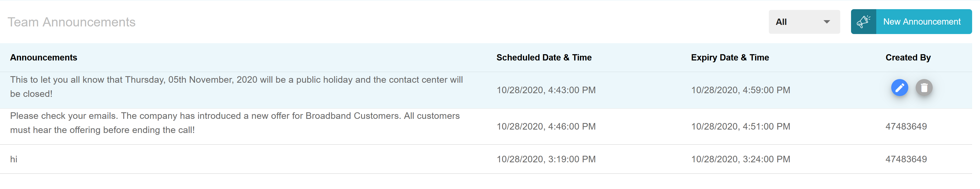Image resolution: width=980 pixels, height=189 pixels.
Task: Click expiry time 3:24:00 PM
Action: tap(740, 159)
